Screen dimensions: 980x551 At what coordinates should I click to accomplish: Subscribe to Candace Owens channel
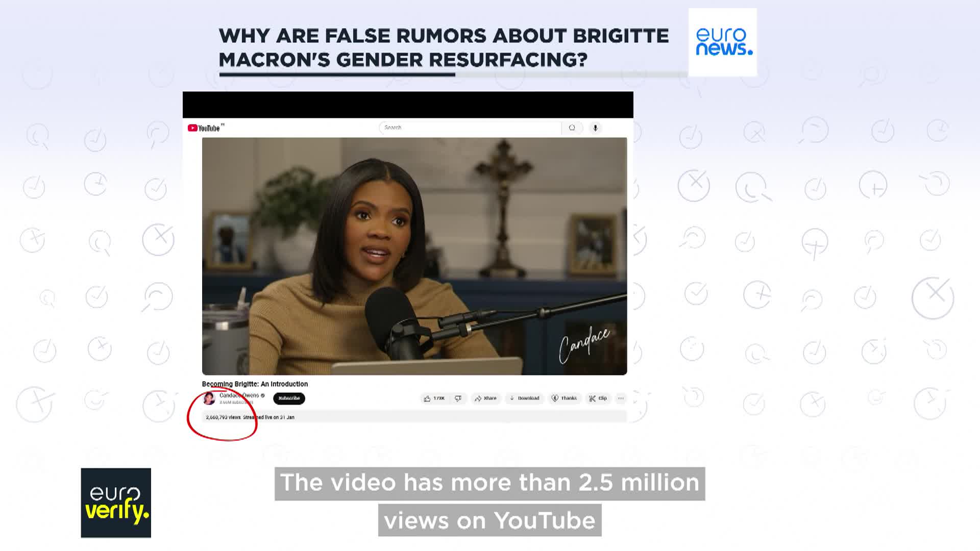tap(289, 398)
